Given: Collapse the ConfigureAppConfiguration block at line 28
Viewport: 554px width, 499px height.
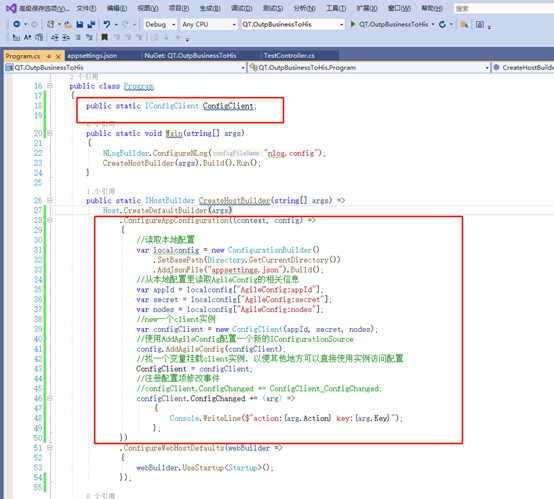Looking at the screenshot, I should click(50, 220).
